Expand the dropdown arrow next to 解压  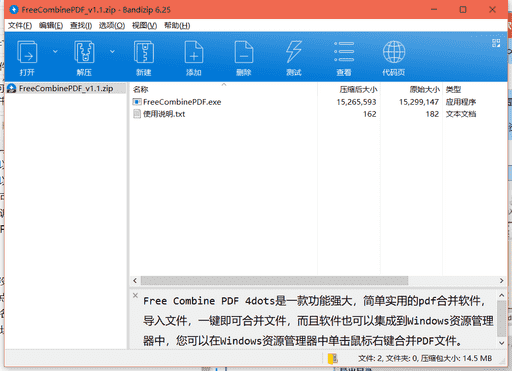tap(112, 52)
